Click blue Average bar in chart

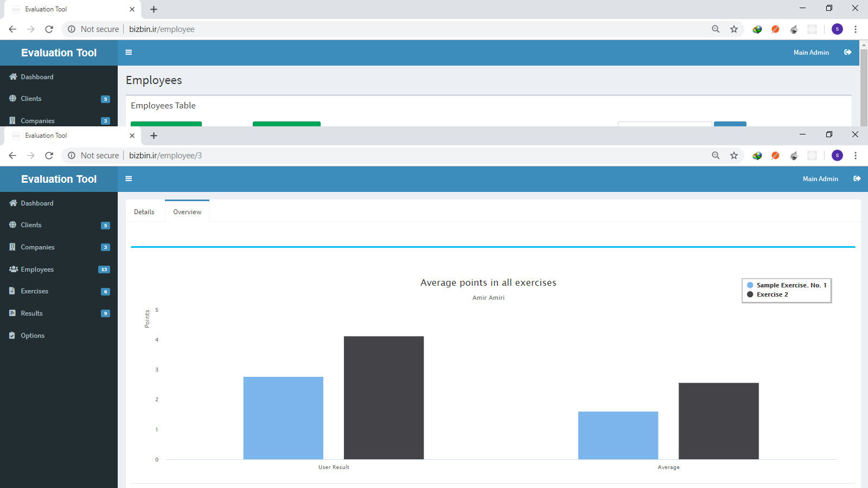[618, 435]
